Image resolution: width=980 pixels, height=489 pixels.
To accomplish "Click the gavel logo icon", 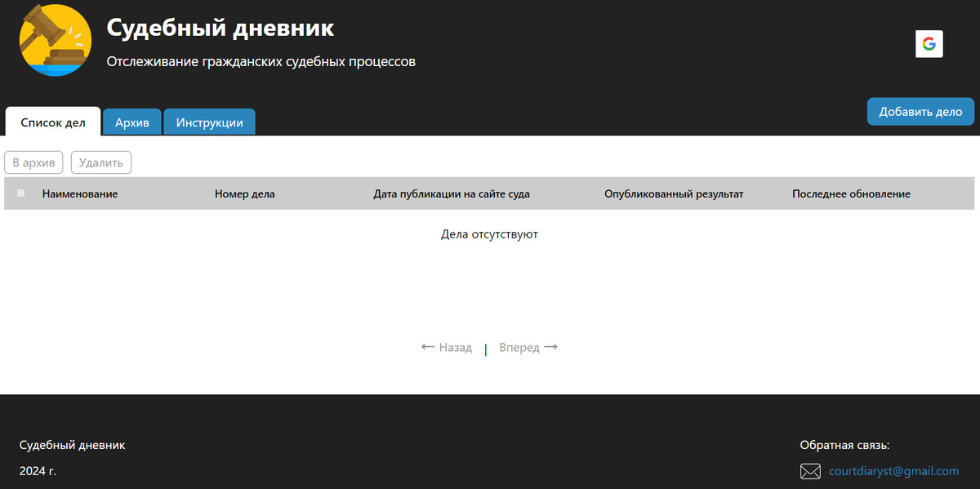I will pyautogui.click(x=56, y=40).
